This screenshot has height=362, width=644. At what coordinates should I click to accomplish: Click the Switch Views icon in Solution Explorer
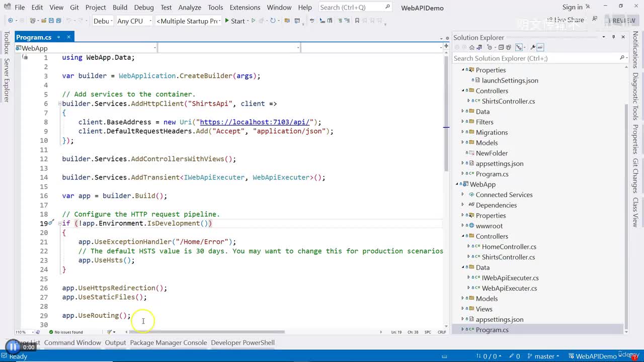click(479, 47)
